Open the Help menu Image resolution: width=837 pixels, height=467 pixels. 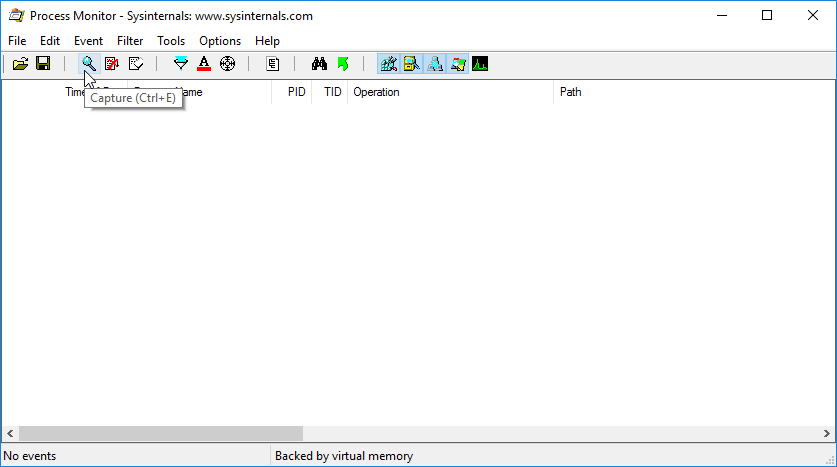[267, 41]
